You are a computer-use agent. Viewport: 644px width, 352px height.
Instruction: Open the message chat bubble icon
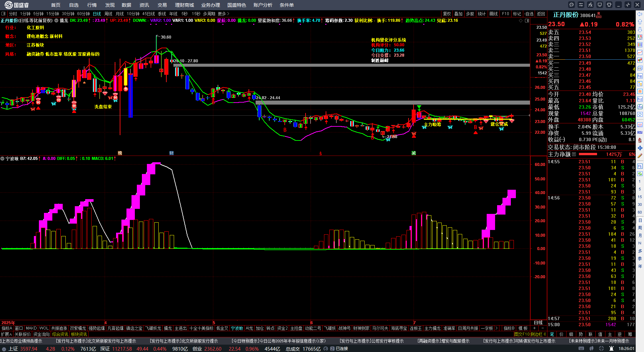click(x=572, y=5)
